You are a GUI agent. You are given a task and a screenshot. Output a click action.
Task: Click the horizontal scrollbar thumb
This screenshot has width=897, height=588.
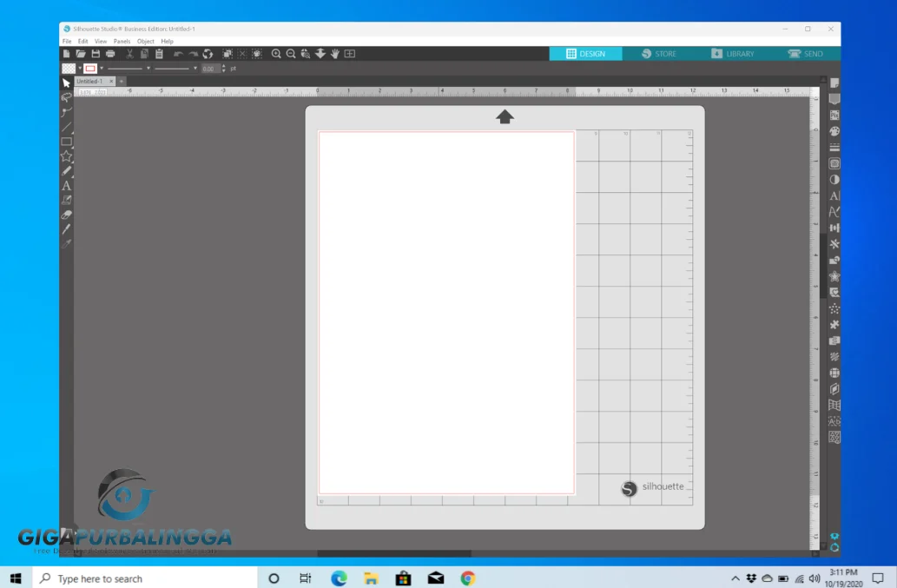point(394,553)
